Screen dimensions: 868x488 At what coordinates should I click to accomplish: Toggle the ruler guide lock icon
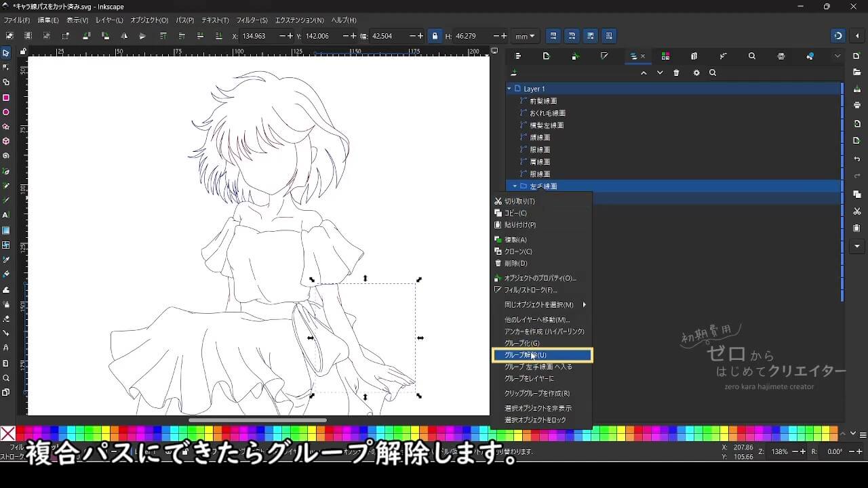tap(23, 52)
